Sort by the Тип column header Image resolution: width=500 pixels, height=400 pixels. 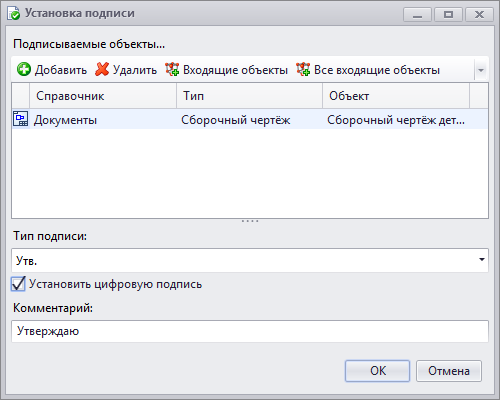pyautogui.click(x=249, y=96)
